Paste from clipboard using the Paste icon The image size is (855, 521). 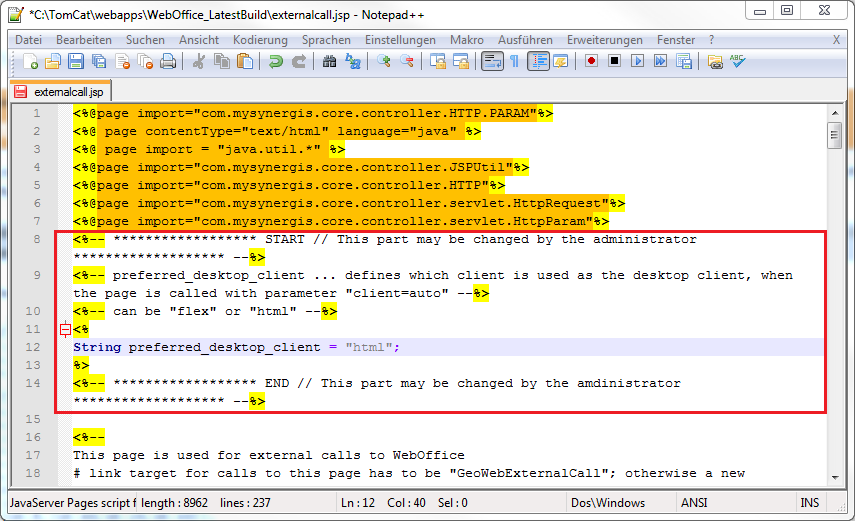(245, 62)
